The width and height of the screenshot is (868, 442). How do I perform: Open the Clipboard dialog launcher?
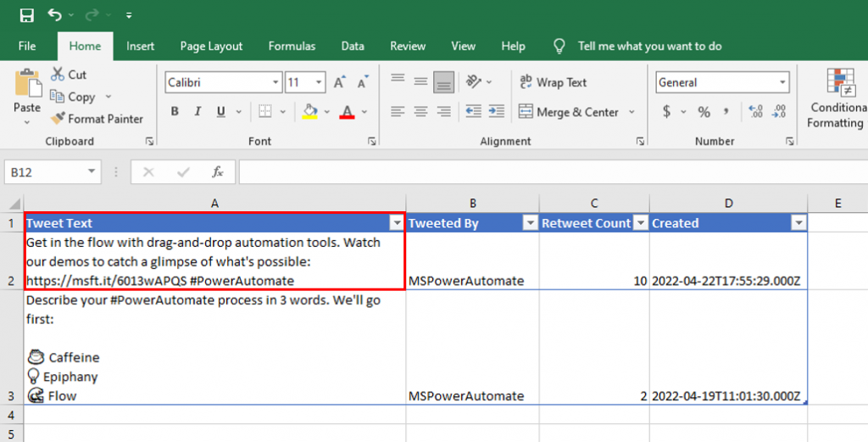point(149,142)
